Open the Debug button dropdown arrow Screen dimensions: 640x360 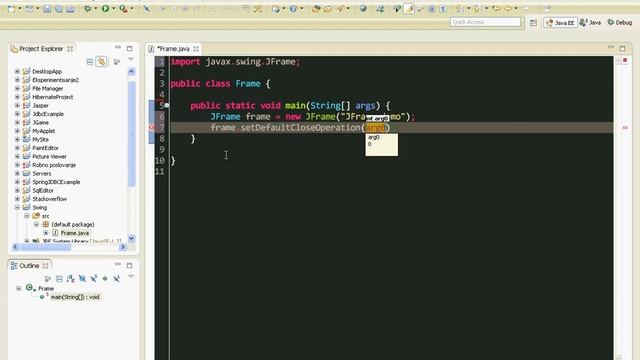coord(95,9)
